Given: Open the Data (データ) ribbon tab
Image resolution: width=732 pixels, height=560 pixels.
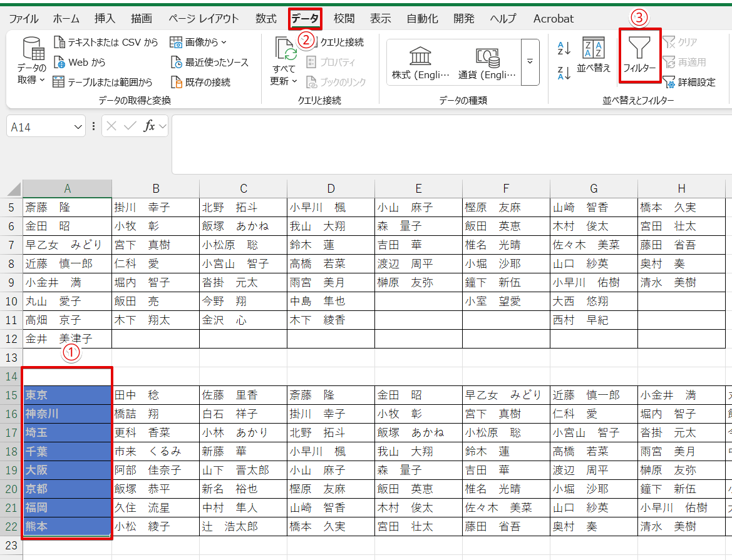Looking at the screenshot, I should tap(305, 18).
